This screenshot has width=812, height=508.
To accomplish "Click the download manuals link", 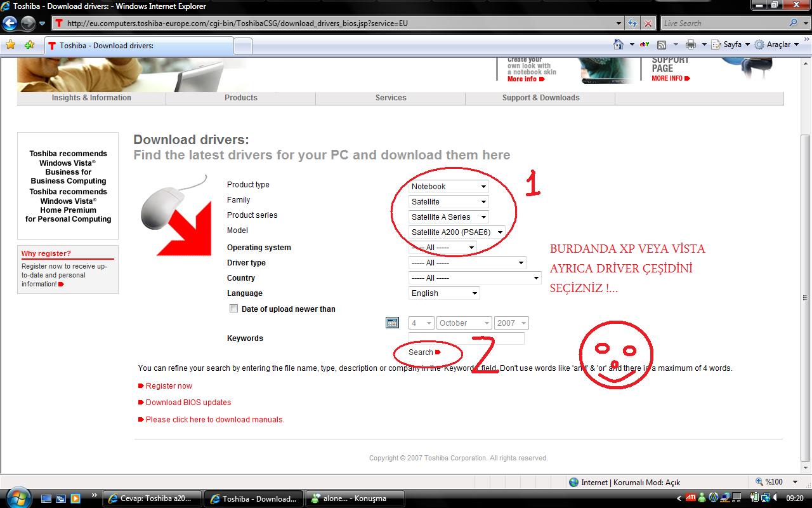I will [215, 419].
